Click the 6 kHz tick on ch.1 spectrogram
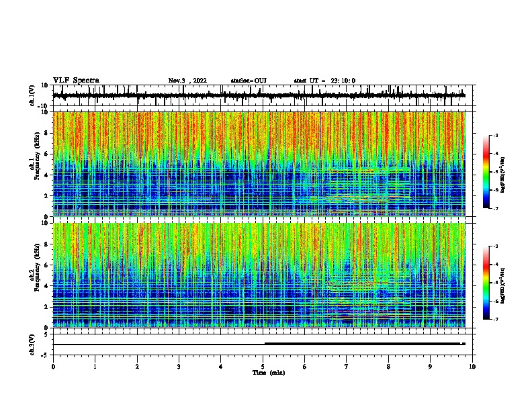This screenshot has height=411, width=532. point(46,154)
